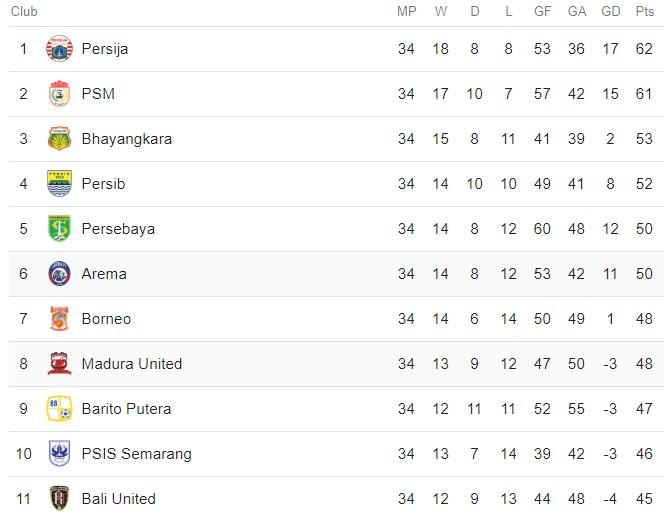Select the Bhayangkara team logo

[60, 139]
